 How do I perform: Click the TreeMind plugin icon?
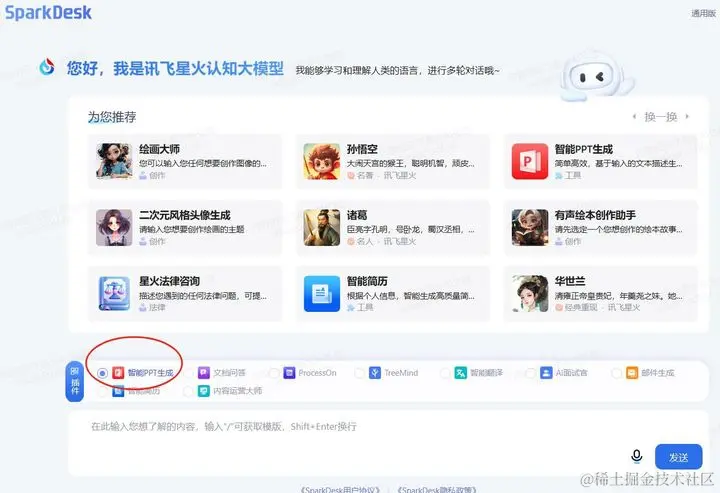(375, 372)
